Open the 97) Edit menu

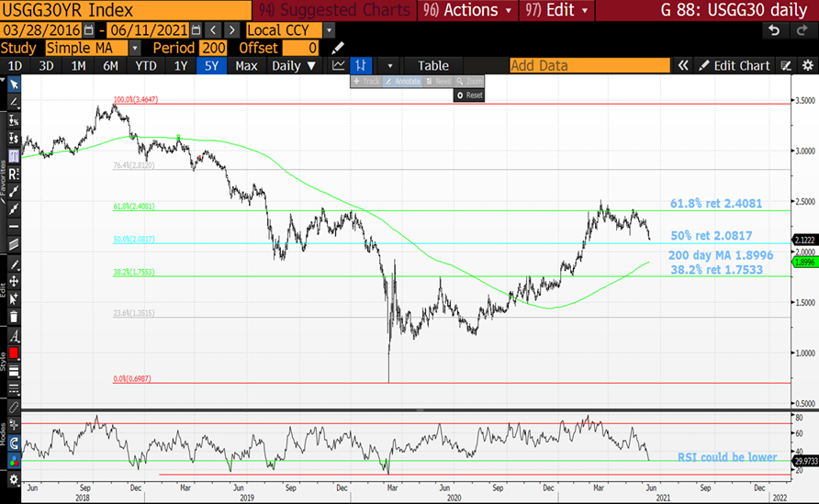point(556,10)
